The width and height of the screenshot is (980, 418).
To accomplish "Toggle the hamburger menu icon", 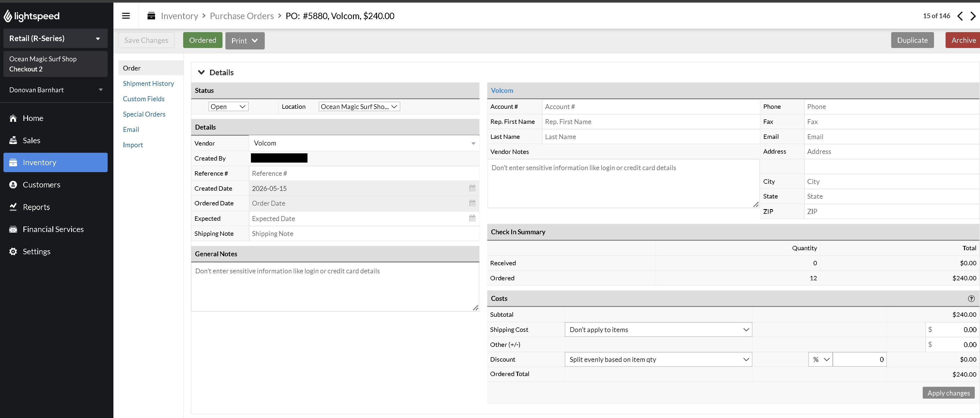I will click(x=126, y=16).
